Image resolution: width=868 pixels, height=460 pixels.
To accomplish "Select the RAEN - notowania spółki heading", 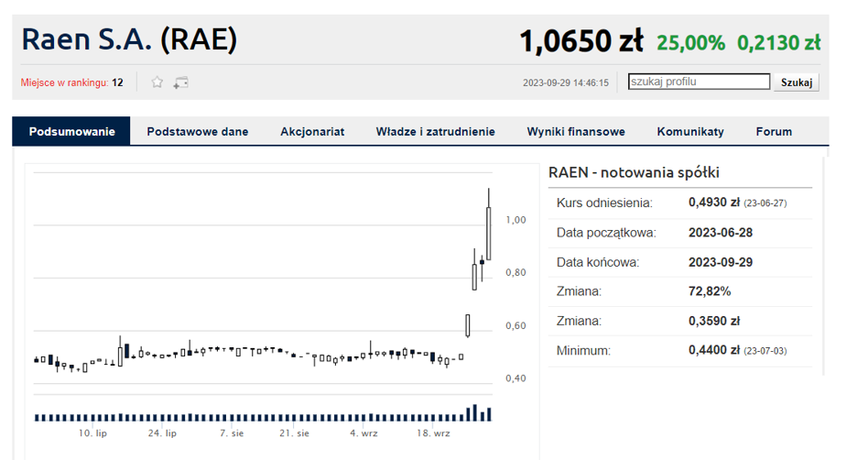I will (x=634, y=172).
